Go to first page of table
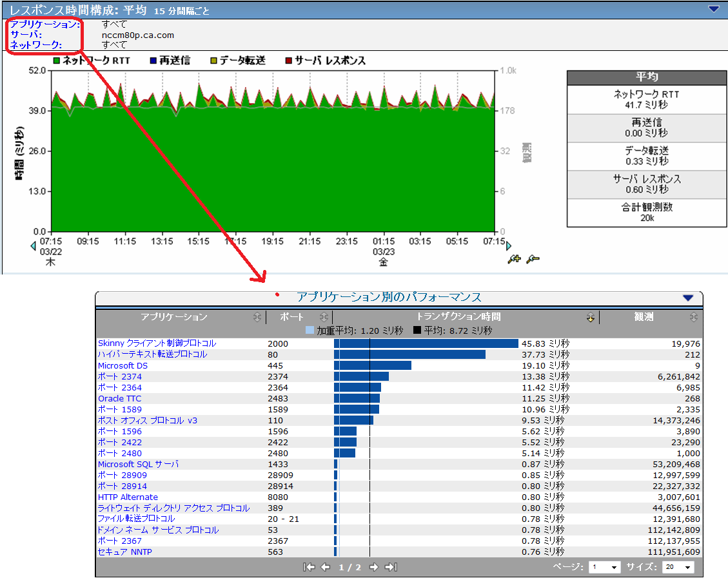 coord(310,567)
